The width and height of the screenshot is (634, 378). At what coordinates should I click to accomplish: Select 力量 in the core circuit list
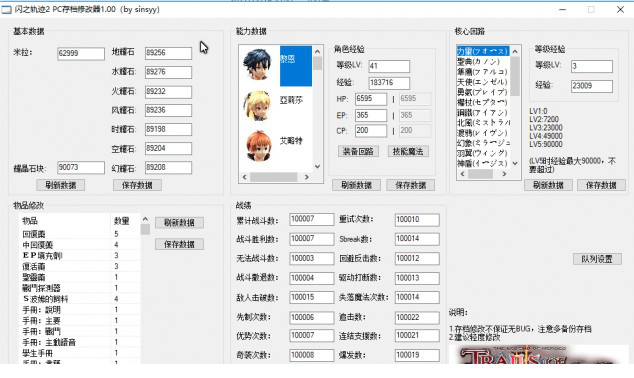pyautogui.click(x=482, y=51)
